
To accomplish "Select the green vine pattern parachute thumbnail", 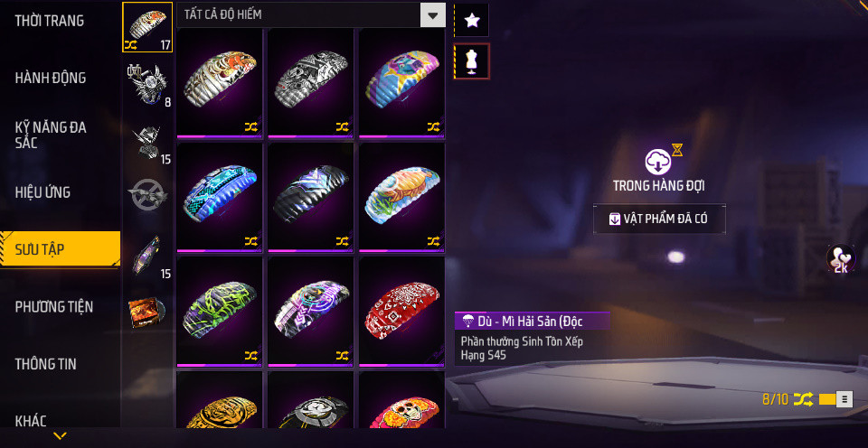I will tap(220, 311).
